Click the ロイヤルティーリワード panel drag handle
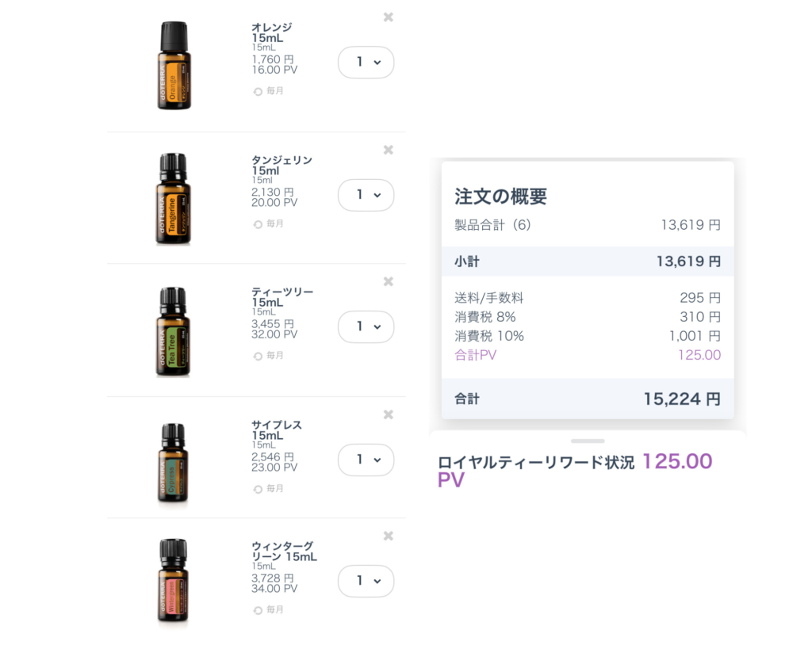Image resolution: width=812 pixels, height=649 pixels. pyautogui.click(x=587, y=441)
